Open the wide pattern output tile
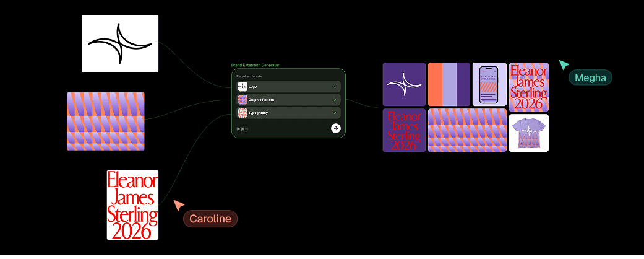Image resolution: width=644 pixels, height=259 pixels. [468, 130]
